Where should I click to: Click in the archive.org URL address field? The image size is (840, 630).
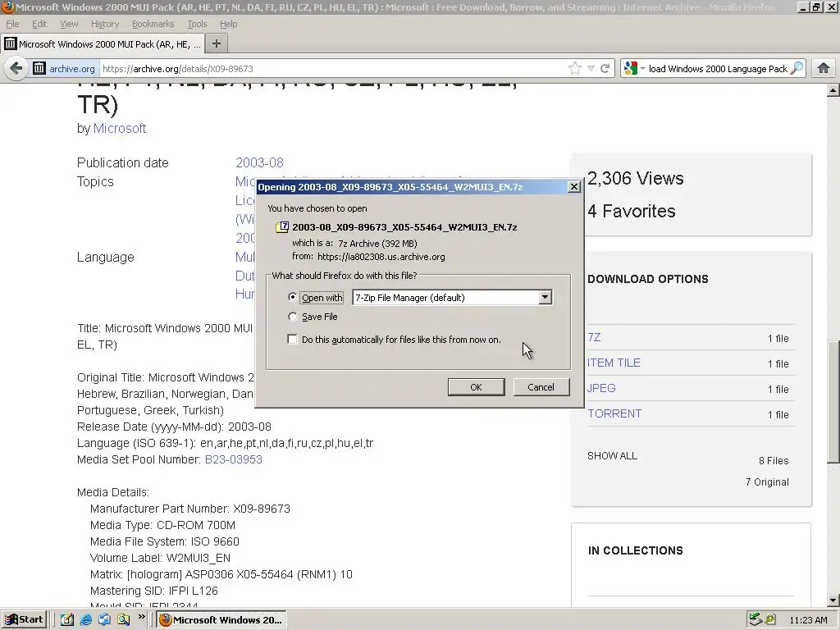point(332,69)
